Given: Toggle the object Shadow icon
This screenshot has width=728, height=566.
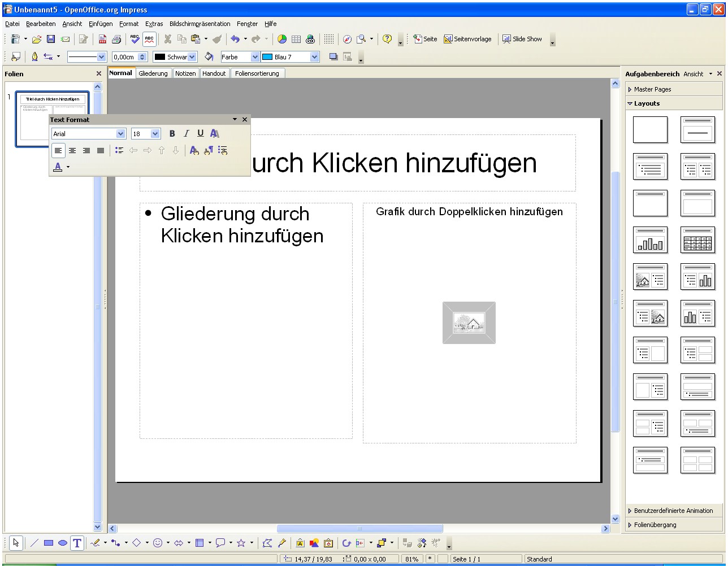Looking at the screenshot, I should tap(333, 56).
